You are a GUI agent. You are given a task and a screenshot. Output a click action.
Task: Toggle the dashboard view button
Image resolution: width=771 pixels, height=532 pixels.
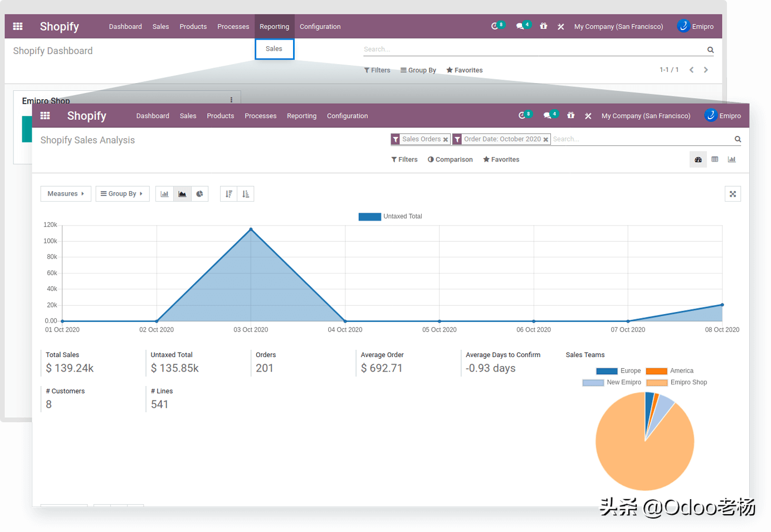[x=698, y=159]
